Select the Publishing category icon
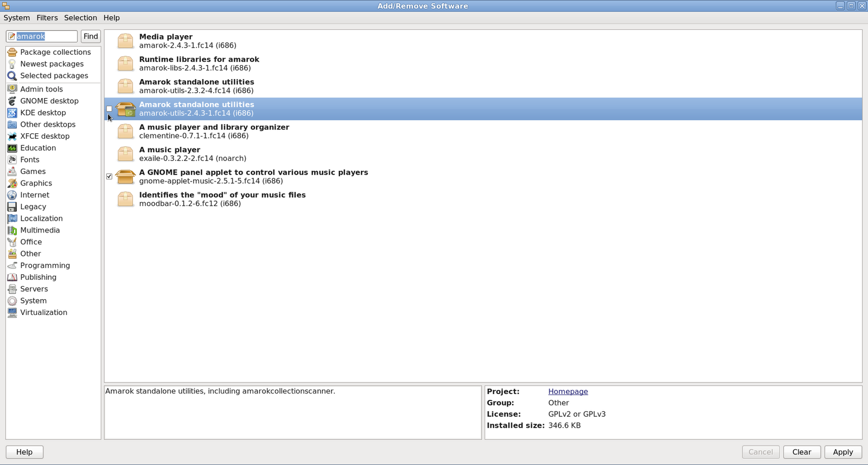Viewport: 868px width, 465px height. (x=12, y=277)
